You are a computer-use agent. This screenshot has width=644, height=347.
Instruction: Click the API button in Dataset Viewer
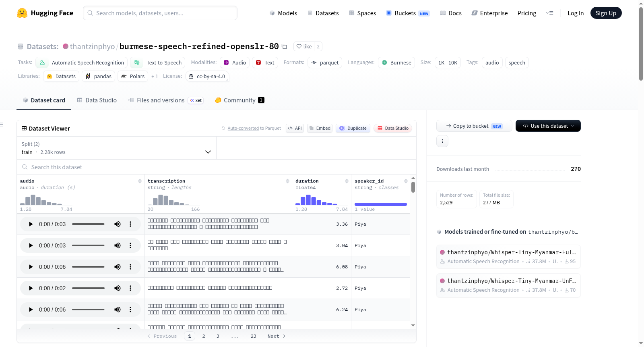coord(295,128)
